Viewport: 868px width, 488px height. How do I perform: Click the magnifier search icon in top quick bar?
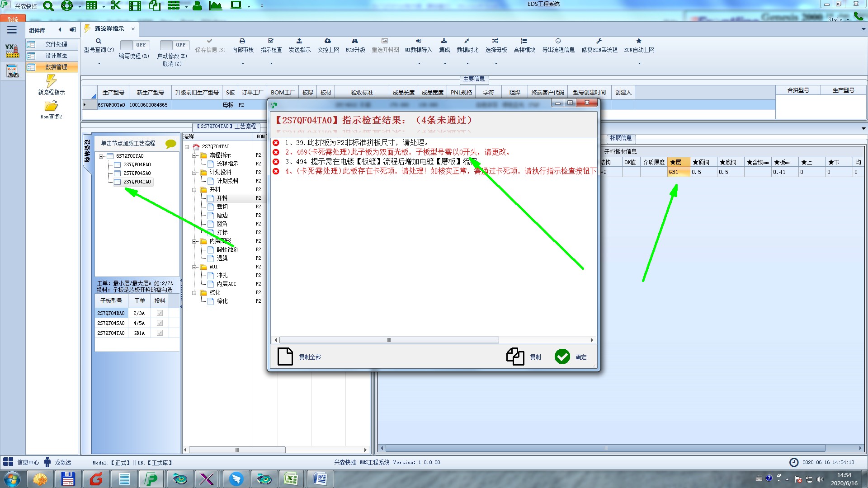tap(48, 6)
